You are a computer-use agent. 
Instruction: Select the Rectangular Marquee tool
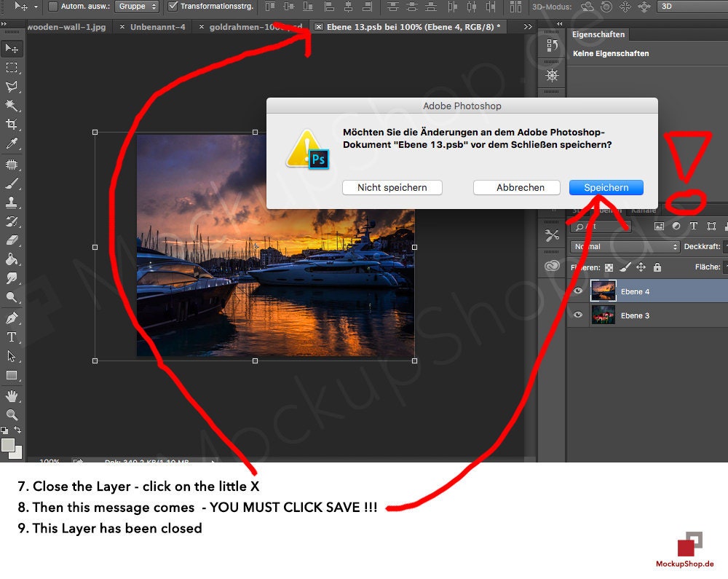click(x=12, y=67)
